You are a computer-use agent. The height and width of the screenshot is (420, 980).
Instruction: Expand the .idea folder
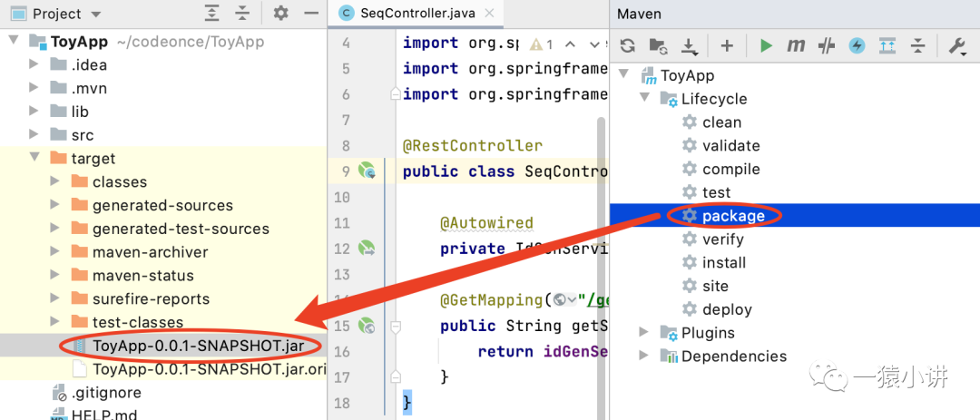(34, 65)
